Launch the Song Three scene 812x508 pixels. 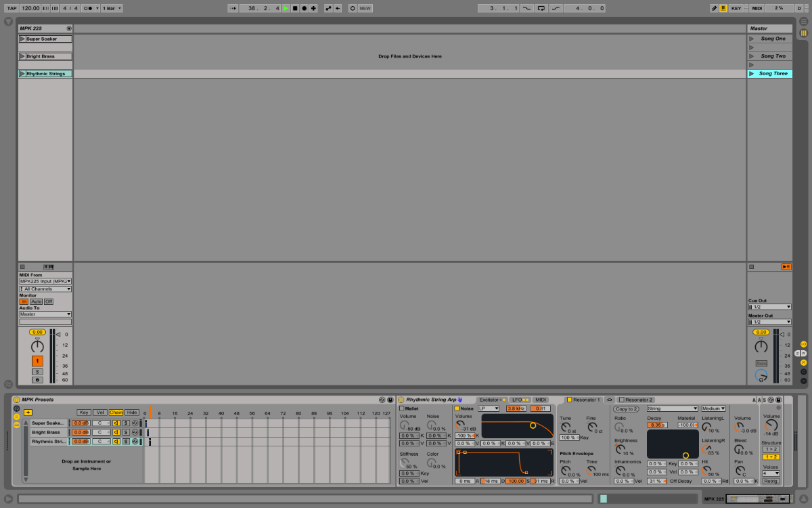(x=751, y=73)
